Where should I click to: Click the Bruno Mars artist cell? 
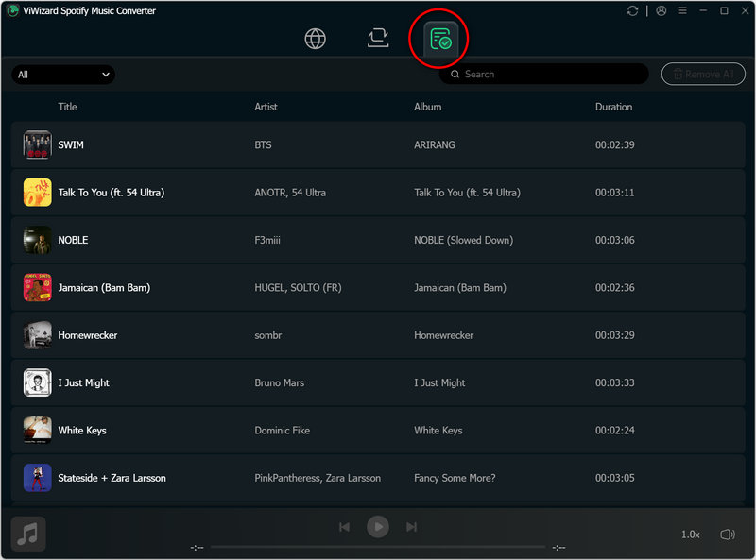tap(279, 382)
